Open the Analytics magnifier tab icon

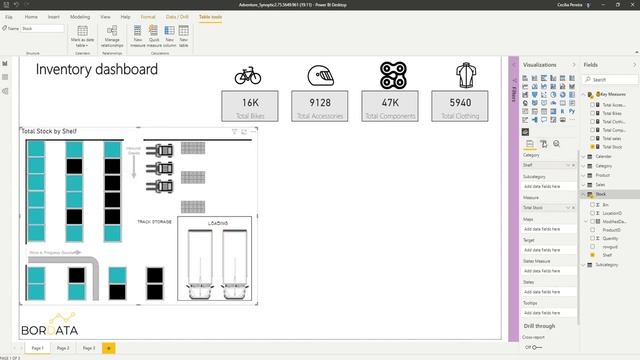[556, 144]
